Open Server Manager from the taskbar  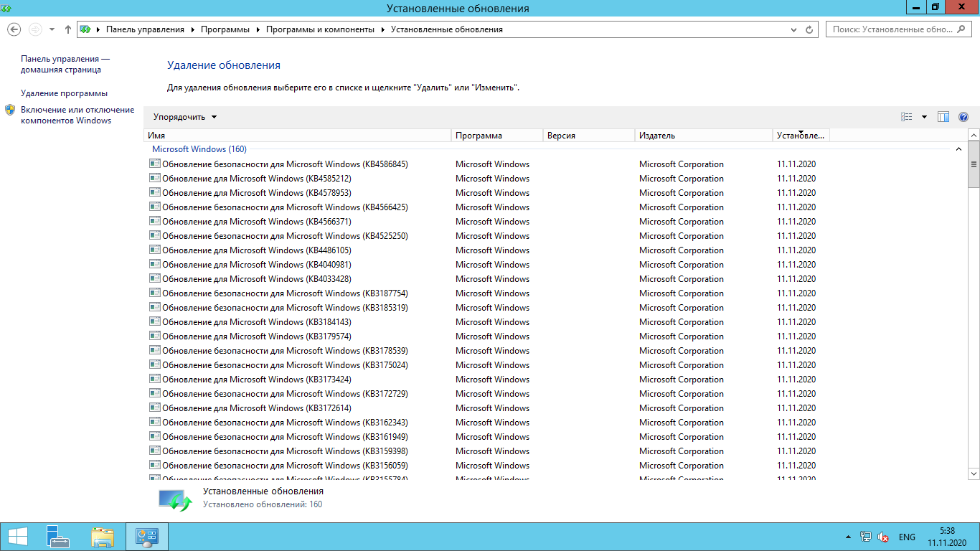tap(58, 537)
